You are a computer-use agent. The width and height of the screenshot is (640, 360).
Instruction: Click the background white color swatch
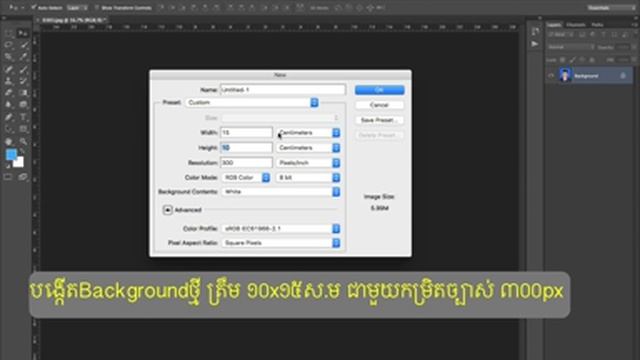coord(19,162)
